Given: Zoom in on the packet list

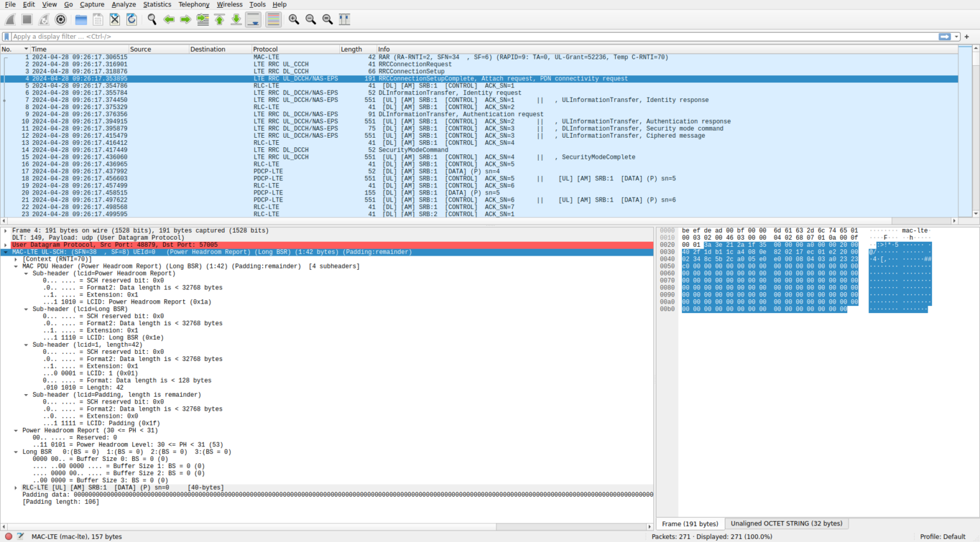Looking at the screenshot, I should 293,19.
